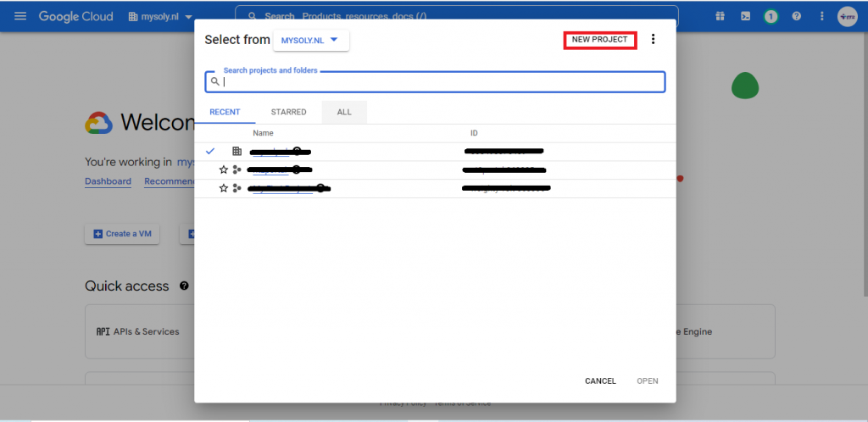Click the blue checkmark on selected organization row
Image resolution: width=868 pixels, height=422 pixels.
tap(210, 151)
